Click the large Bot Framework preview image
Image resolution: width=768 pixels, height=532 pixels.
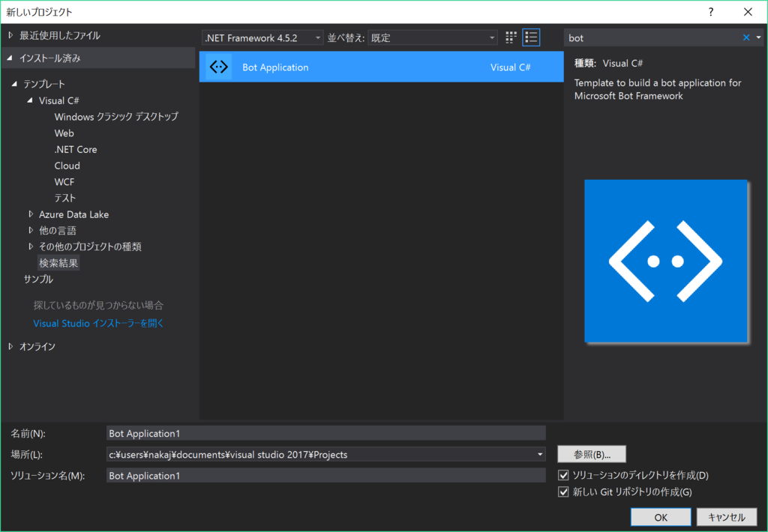tap(666, 261)
